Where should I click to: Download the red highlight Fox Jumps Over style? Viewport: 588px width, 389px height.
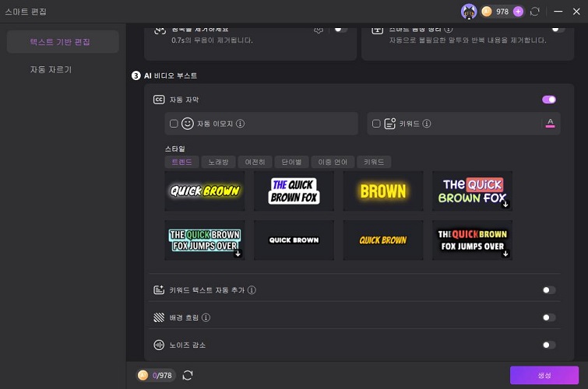pyautogui.click(x=505, y=254)
